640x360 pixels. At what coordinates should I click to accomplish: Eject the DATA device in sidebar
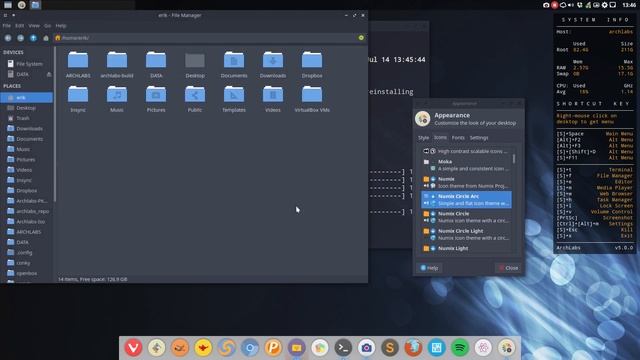49,74
